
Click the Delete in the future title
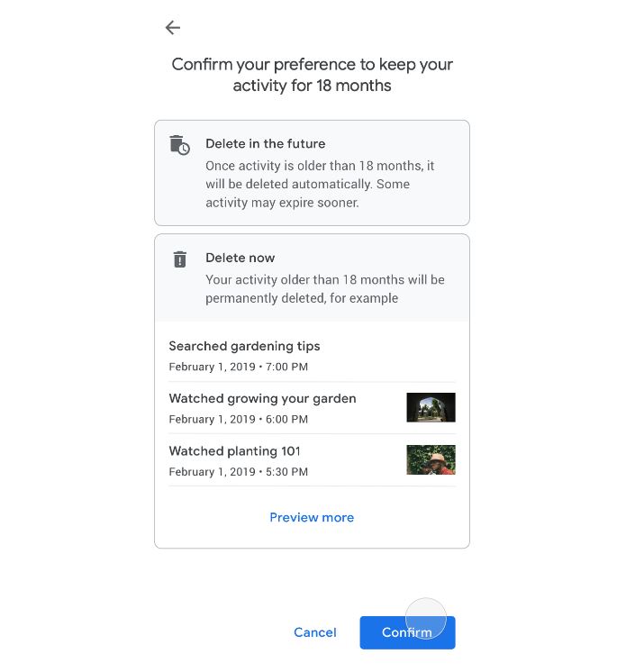[265, 143]
